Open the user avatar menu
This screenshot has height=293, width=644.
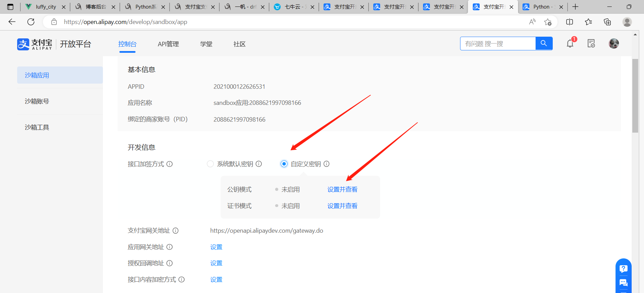pyautogui.click(x=614, y=44)
